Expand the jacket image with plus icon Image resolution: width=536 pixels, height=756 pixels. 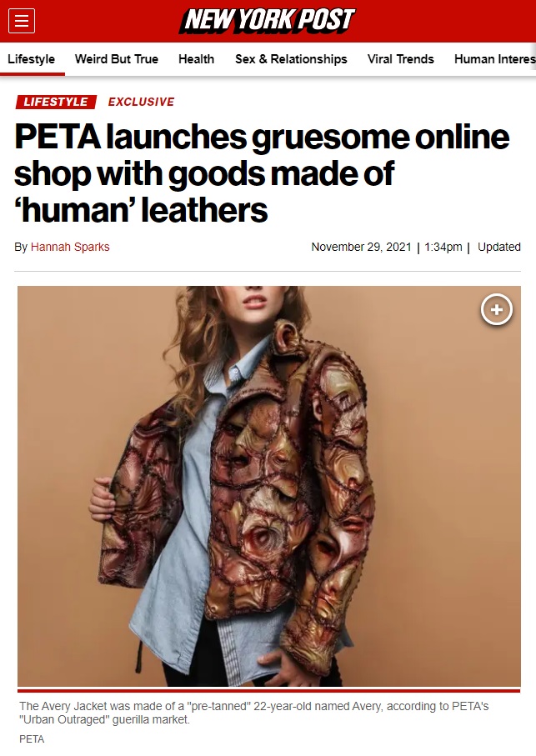pos(497,309)
